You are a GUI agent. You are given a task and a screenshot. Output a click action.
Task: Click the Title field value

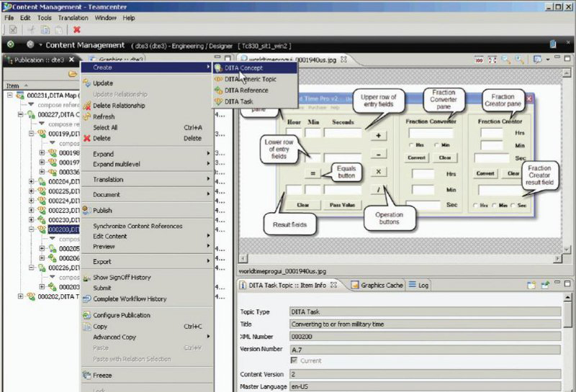tap(425, 324)
